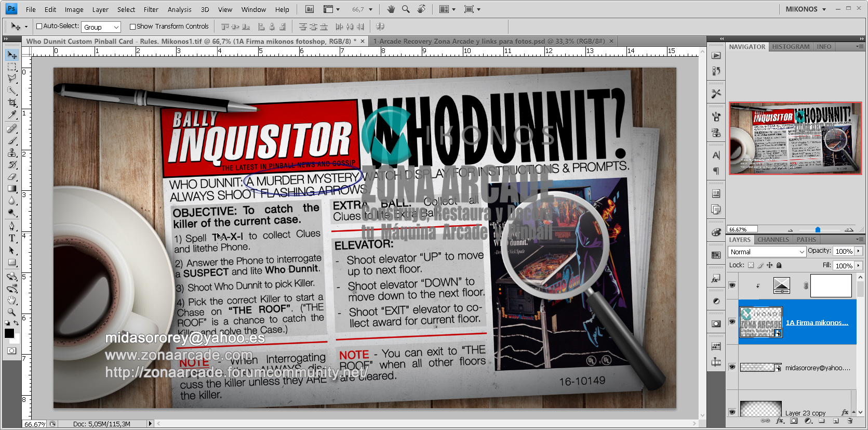Add a layer mask from Layers panel
The height and width of the screenshot is (430, 868).
pyautogui.click(x=794, y=421)
